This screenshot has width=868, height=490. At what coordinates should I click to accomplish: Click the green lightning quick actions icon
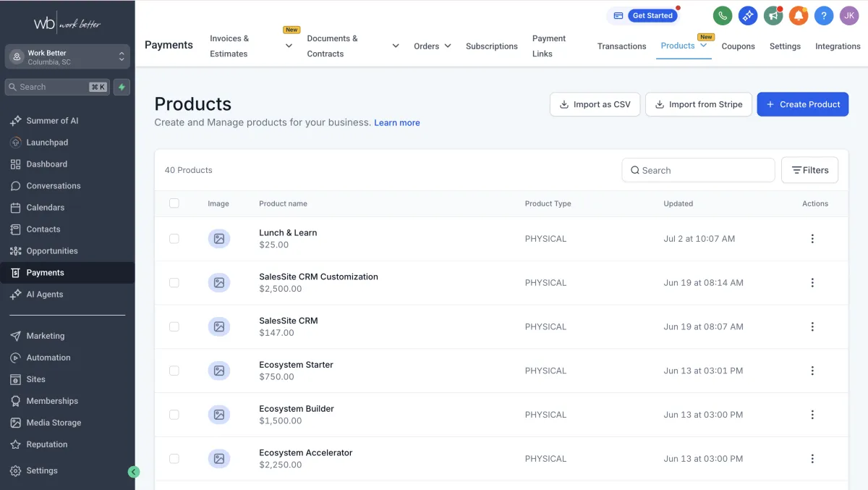122,87
